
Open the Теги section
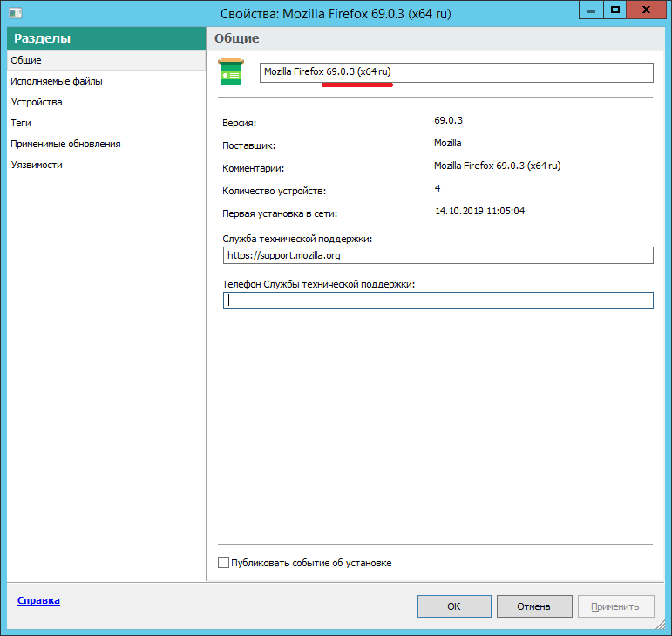pos(21,124)
